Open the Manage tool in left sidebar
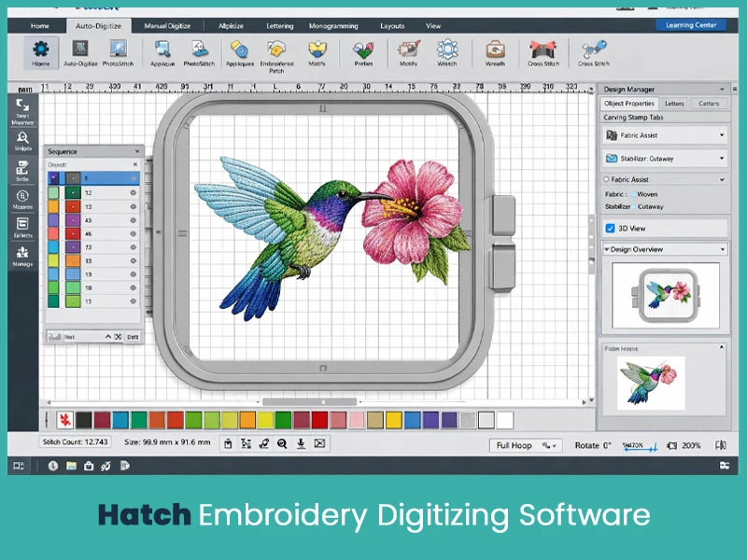The width and height of the screenshot is (747, 560). coord(22,256)
